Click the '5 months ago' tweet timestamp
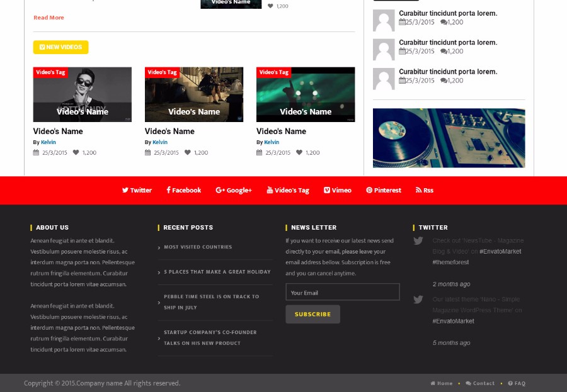567x392 pixels. 451,343
